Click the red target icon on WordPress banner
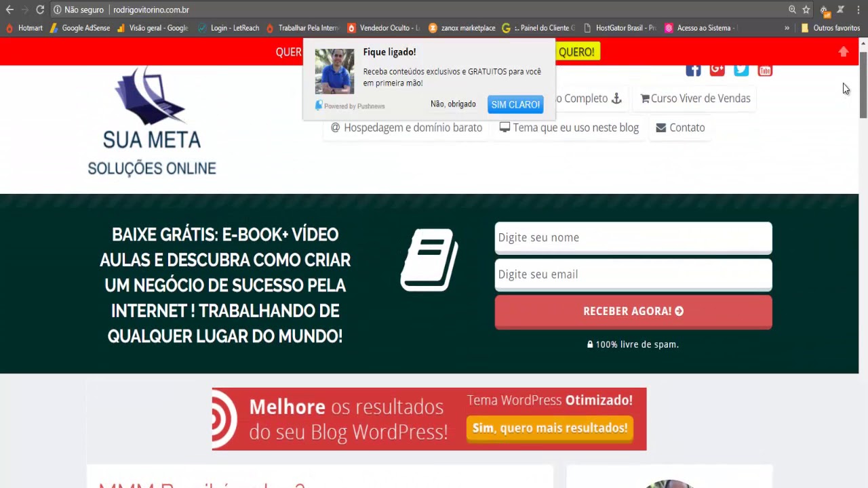Viewport: 868px width, 488px height. click(x=225, y=419)
